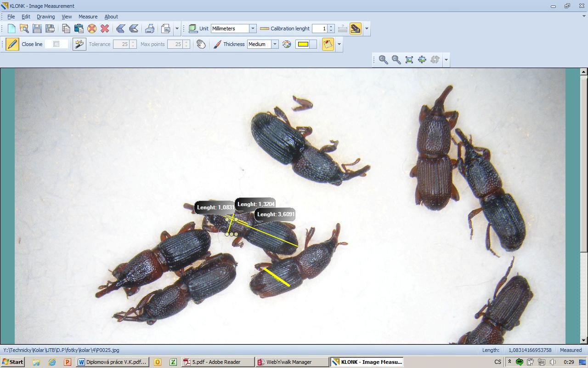The width and height of the screenshot is (588, 368).
Task: Open the Thickness Medium dropdown
Action: click(275, 44)
